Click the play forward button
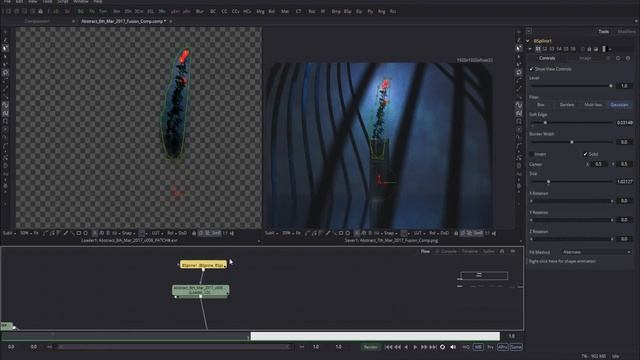 (x=415, y=347)
